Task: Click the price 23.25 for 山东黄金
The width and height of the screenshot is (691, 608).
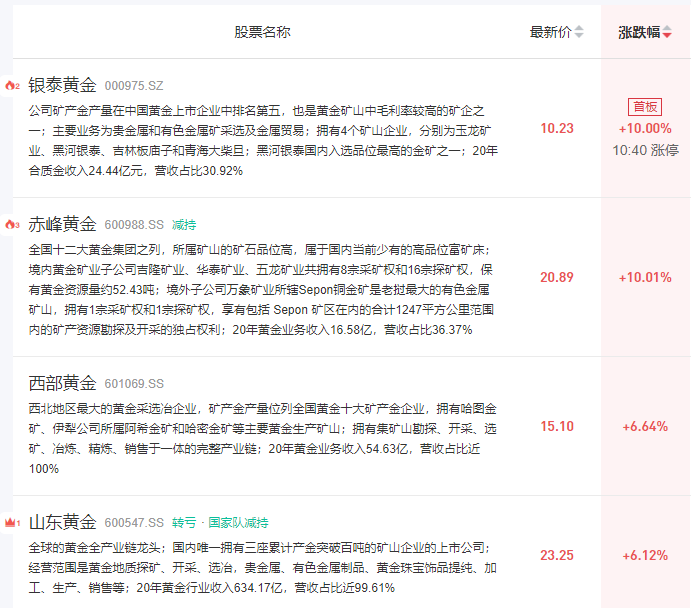Action: click(x=557, y=556)
